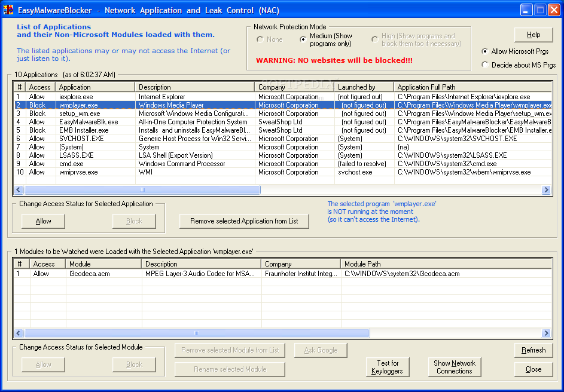Select the l3codeca.acm module row
564x392 pixels.
pyautogui.click(x=283, y=274)
